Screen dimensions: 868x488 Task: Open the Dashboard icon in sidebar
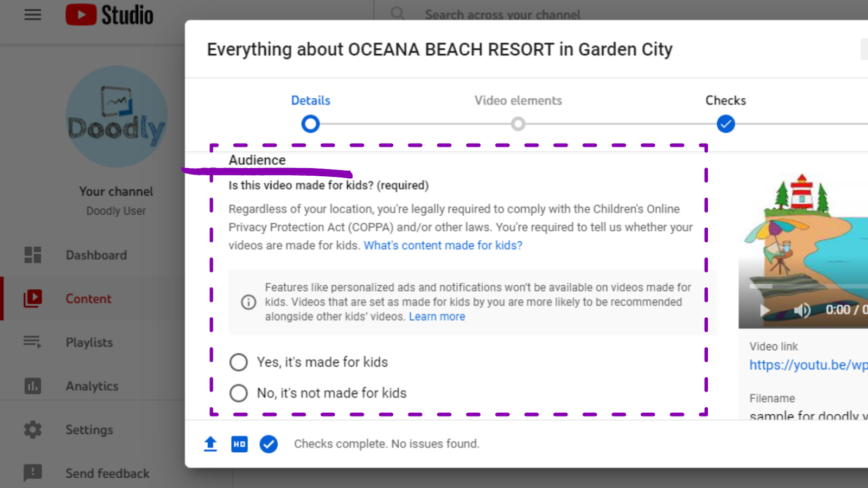click(x=33, y=255)
